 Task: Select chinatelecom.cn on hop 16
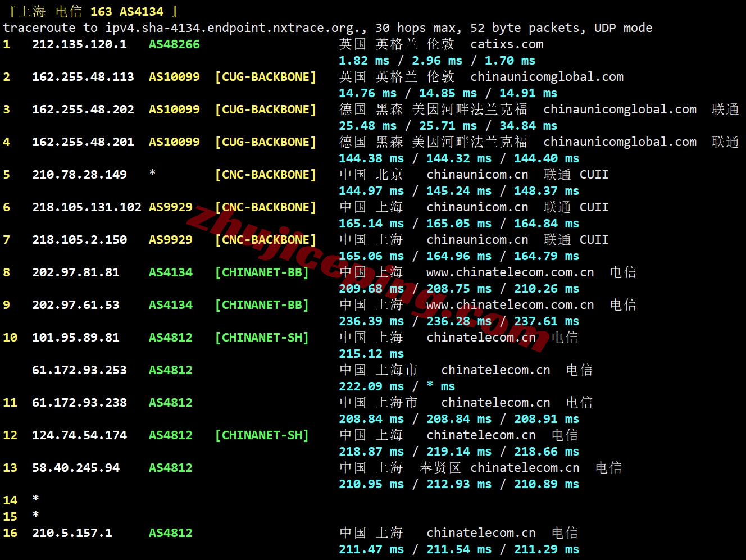click(x=481, y=532)
